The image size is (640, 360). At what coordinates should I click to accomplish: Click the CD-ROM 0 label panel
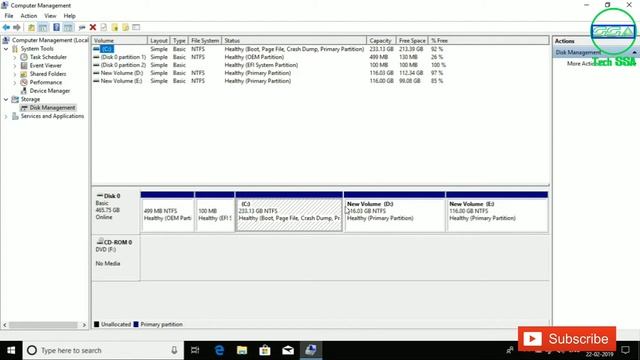(x=116, y=258)
